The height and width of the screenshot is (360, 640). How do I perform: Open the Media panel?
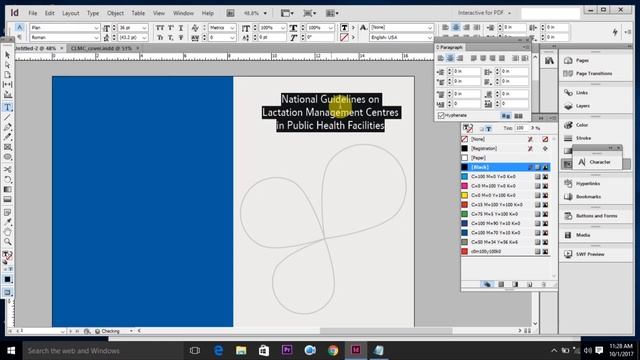point(582,235)
